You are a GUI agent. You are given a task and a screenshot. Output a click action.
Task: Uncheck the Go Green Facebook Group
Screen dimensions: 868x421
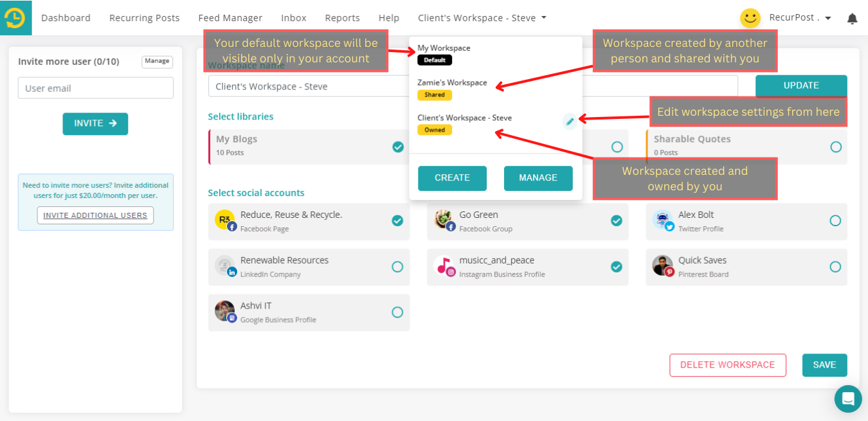(617, 220)
